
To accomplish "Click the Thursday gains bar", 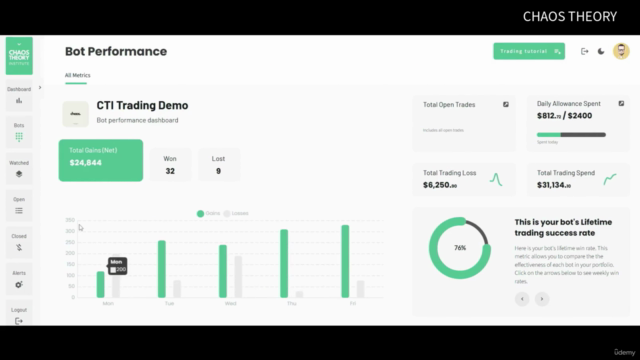I will tap(284, 263).
